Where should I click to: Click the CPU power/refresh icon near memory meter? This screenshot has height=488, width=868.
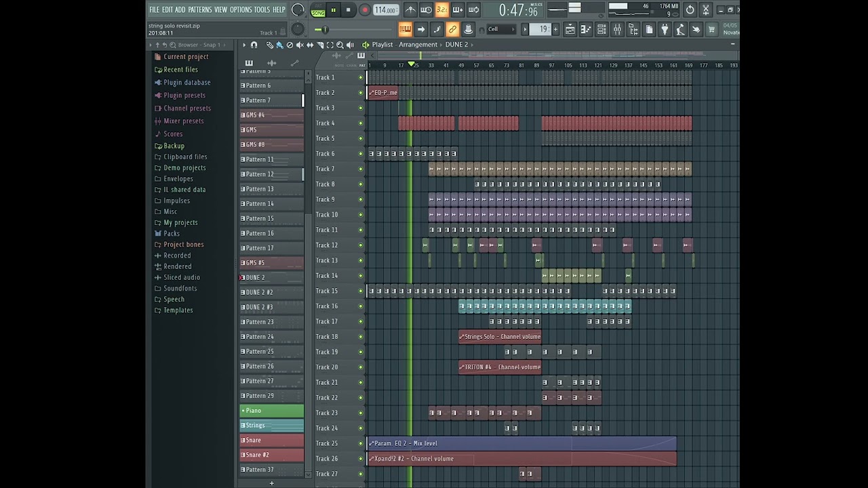(690, 9)
